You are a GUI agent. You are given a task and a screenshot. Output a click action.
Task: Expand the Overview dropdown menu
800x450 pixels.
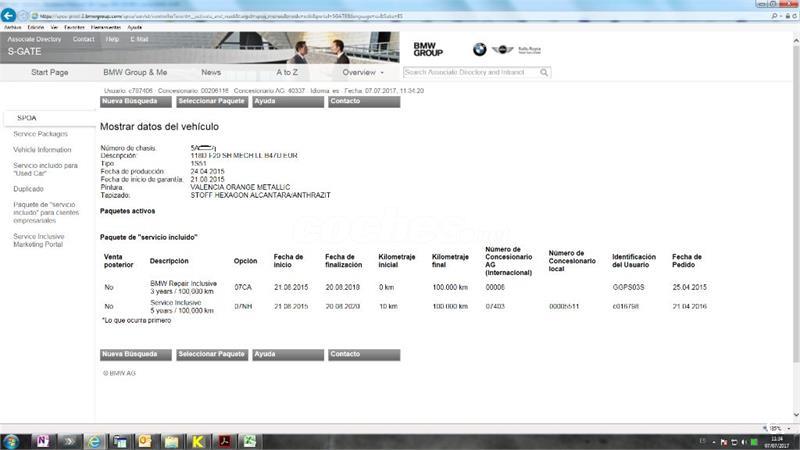[x=362, y=72]
